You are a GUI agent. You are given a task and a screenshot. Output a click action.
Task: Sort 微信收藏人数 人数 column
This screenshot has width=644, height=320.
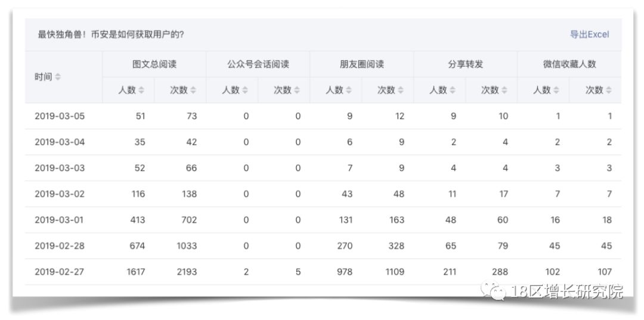coord(556,90)
